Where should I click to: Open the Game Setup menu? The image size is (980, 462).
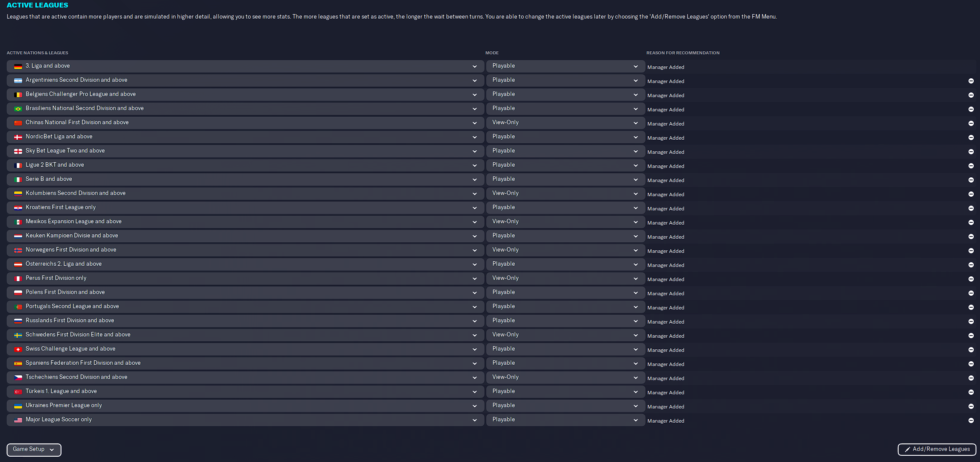point(34,450)
